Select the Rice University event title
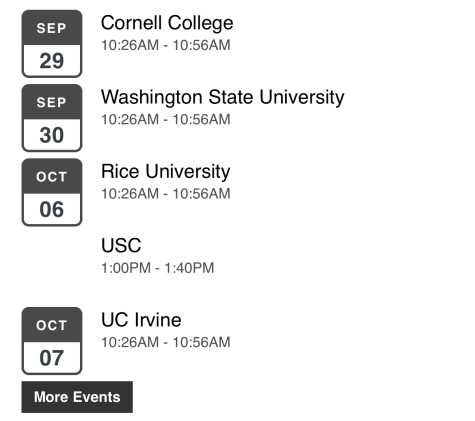The image size is (475, 421). click(x=166, y=172)
